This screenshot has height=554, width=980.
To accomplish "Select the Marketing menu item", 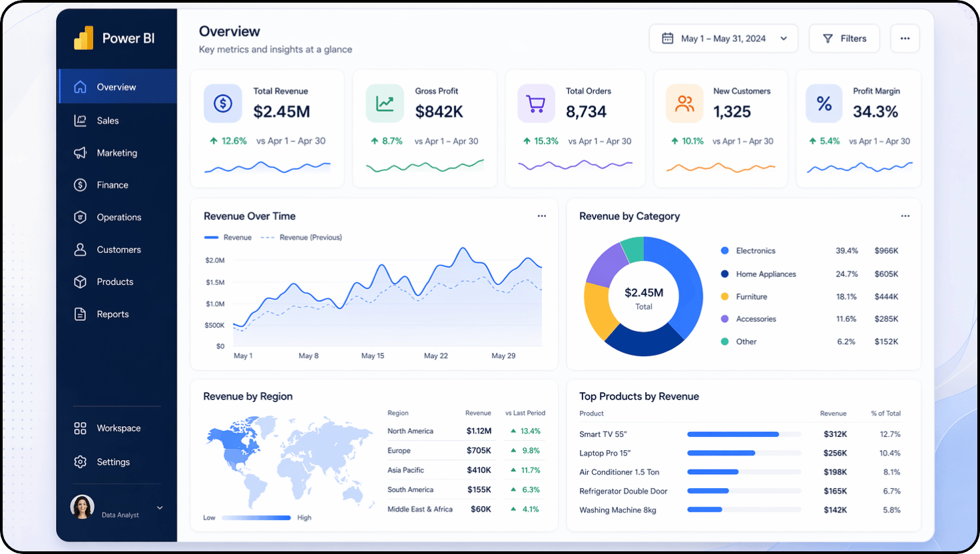I will click(118, 152).
